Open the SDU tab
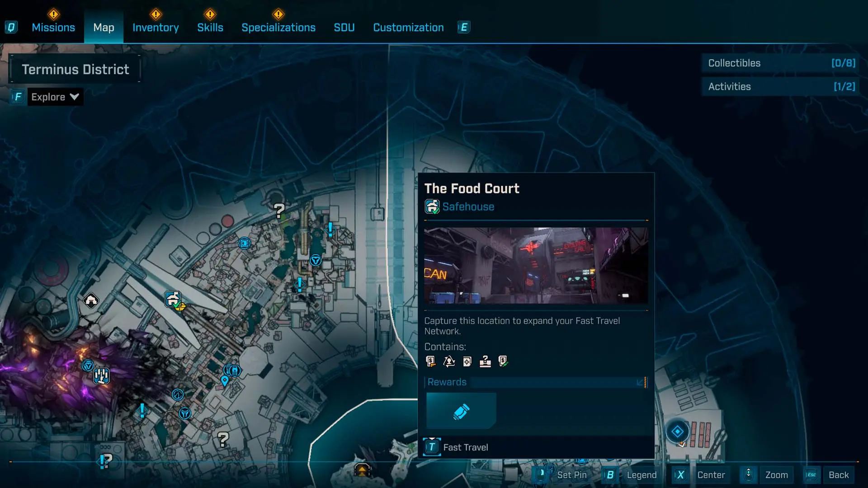Image resolution: width=868 pixels, height=488 pixels. click(344, 28)
